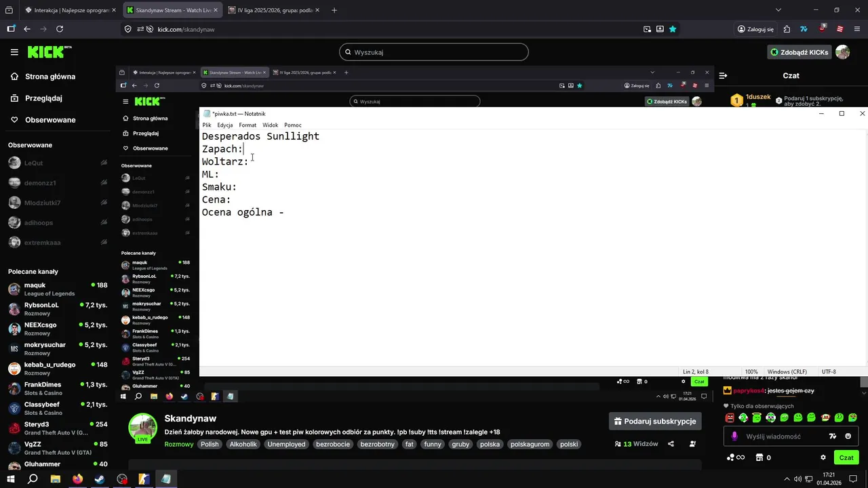Click paprykos4 username in chat
Viewport: 868px width, 488px height.
point(749,390)
